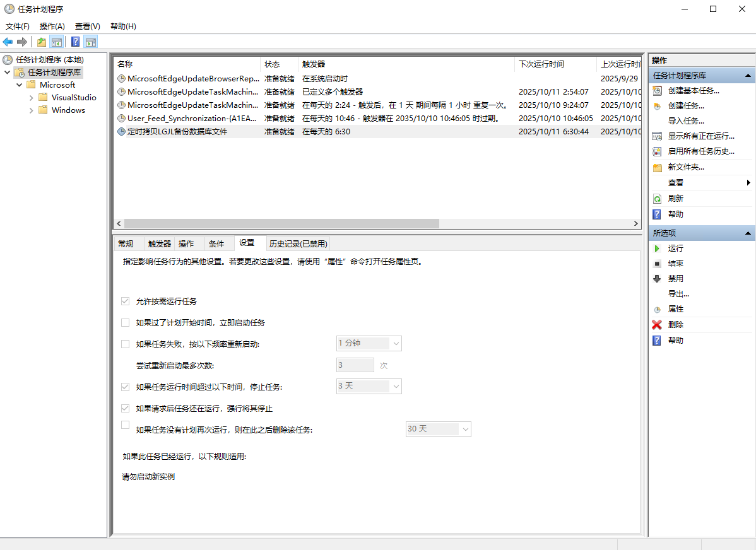
Task: Select the second MicrosoftEdgeUpdateTaskMachin row at 2:24
Action: pyautogui.click(x=377, y=105)
